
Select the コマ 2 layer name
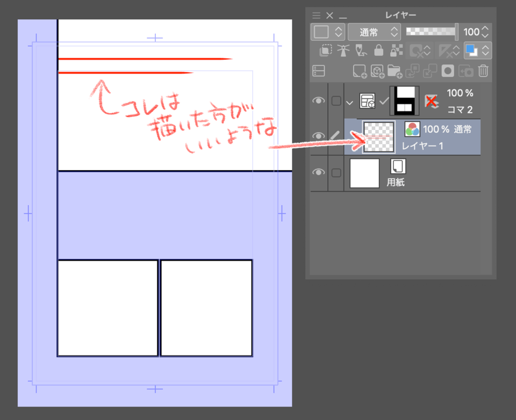pyautogui.click(x=460, y=110)
